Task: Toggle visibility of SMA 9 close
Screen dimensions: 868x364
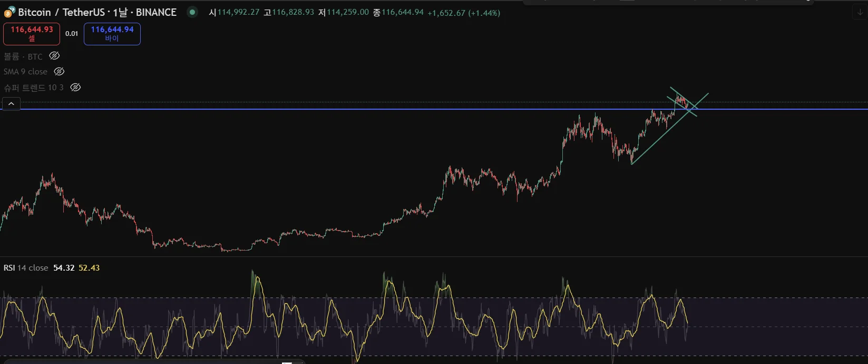Action: point(59,71)
